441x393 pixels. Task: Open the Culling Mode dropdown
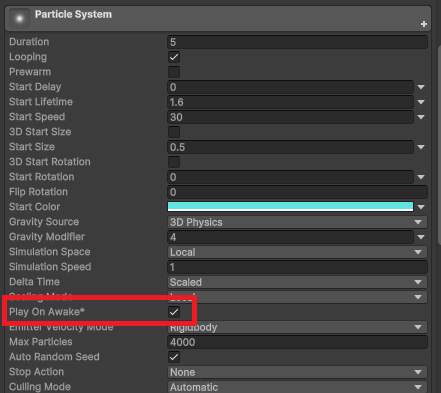click(297, 387)
